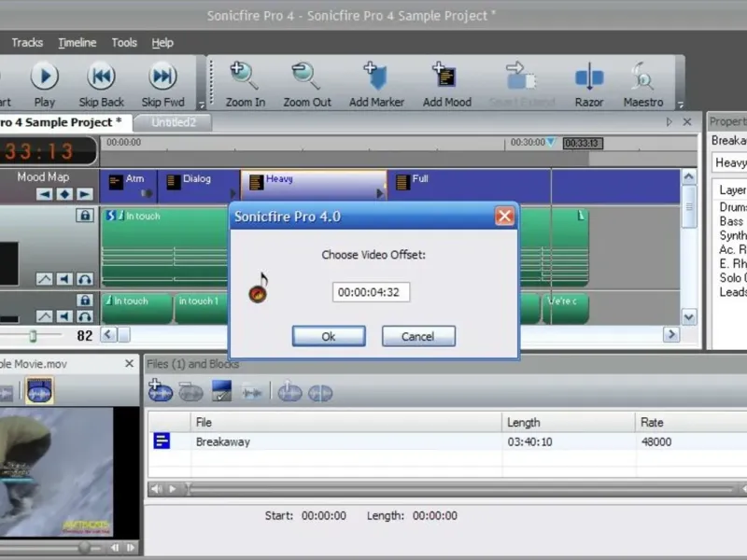
Task: Expand the toolbar overflow arrow after Maestro
Action: (x=680, y=105)
